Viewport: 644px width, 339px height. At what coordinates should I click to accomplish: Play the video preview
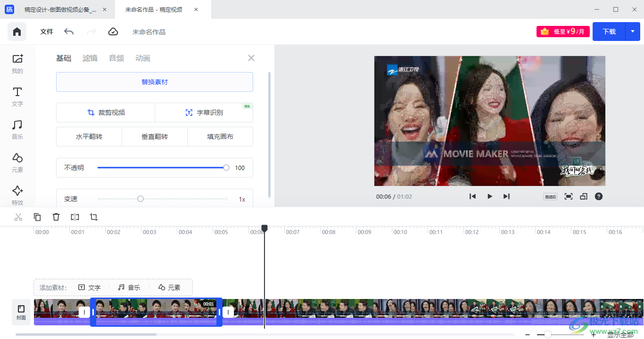coord(489,196)
